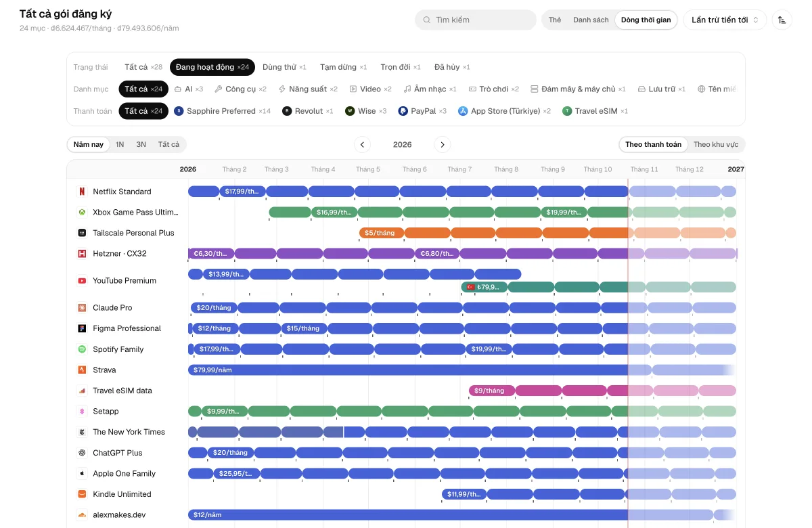This screenshot has width=812, height=528.
Task: Filter category by Công cụ
Action: pos(240,89)
